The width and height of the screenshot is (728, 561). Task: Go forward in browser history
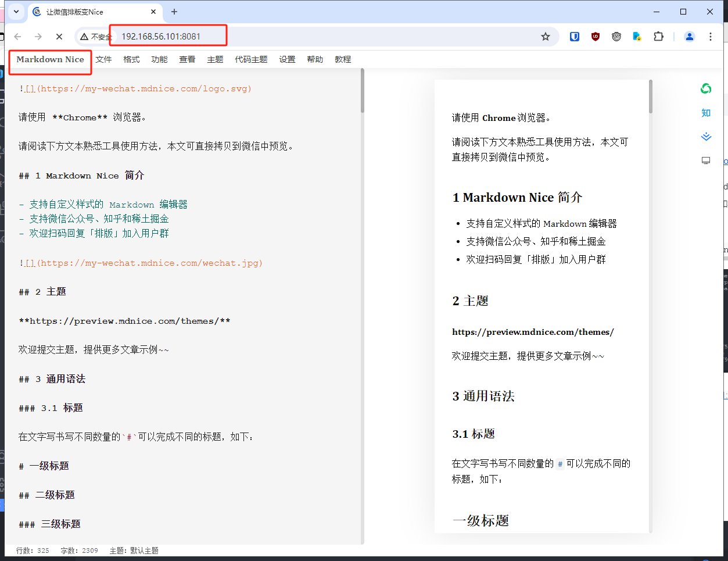[x=38, y=37]
